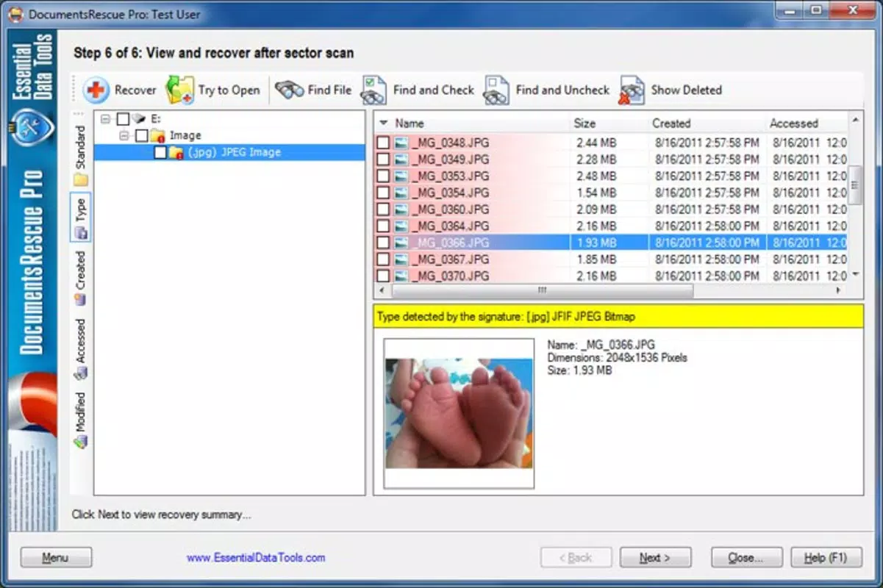Click the 'Type detected by the signature' banner
Viewport: 883px width, 588px height.
coord(618,317)
